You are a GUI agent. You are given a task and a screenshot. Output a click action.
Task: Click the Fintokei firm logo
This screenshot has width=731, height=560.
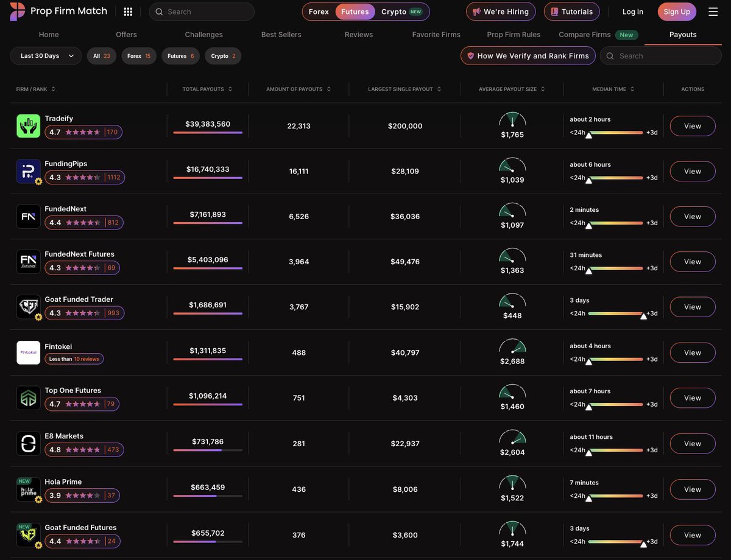click(29, 352)
